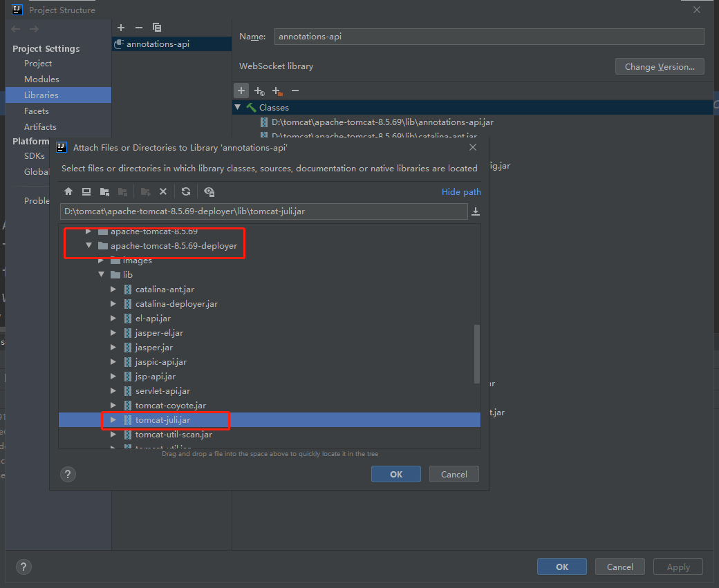Click OK in Project Structure window
The image size is (719, 588).
[x=561, y=567]
